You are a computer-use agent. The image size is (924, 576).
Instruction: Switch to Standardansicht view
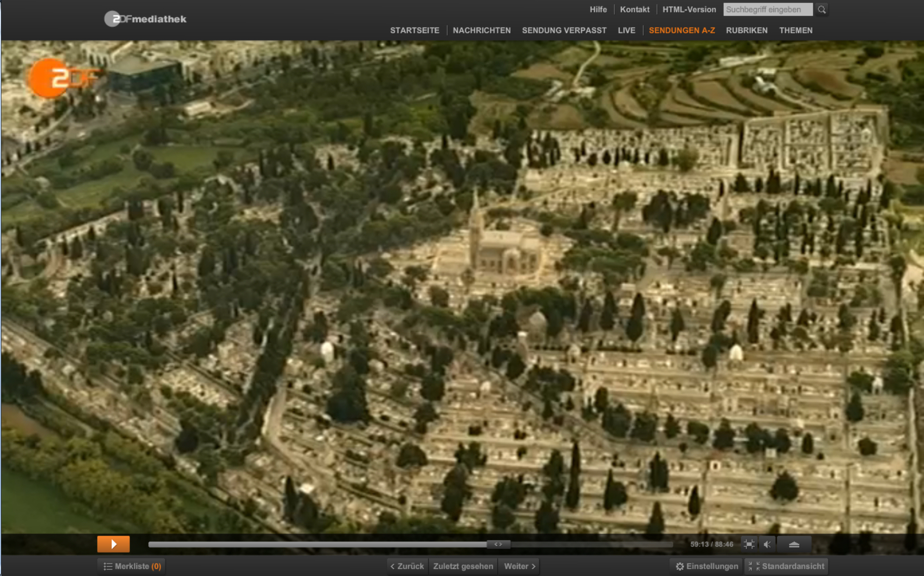(x=787, y=566)
